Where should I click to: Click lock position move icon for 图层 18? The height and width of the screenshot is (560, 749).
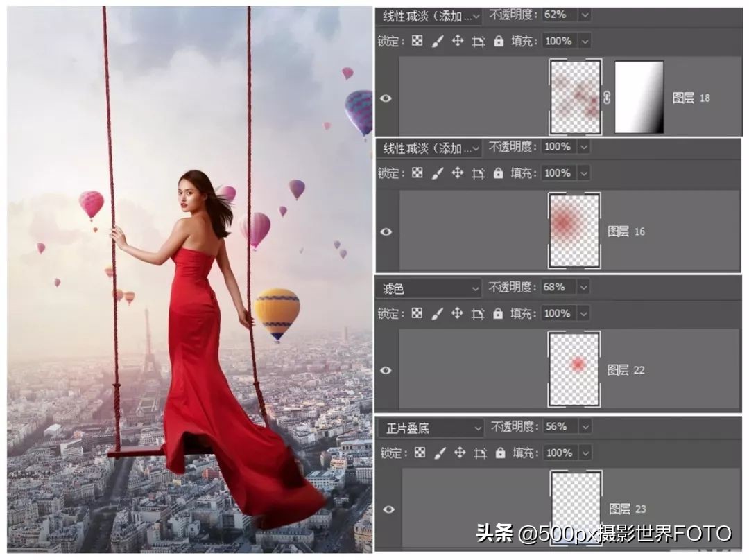(458, 41)
